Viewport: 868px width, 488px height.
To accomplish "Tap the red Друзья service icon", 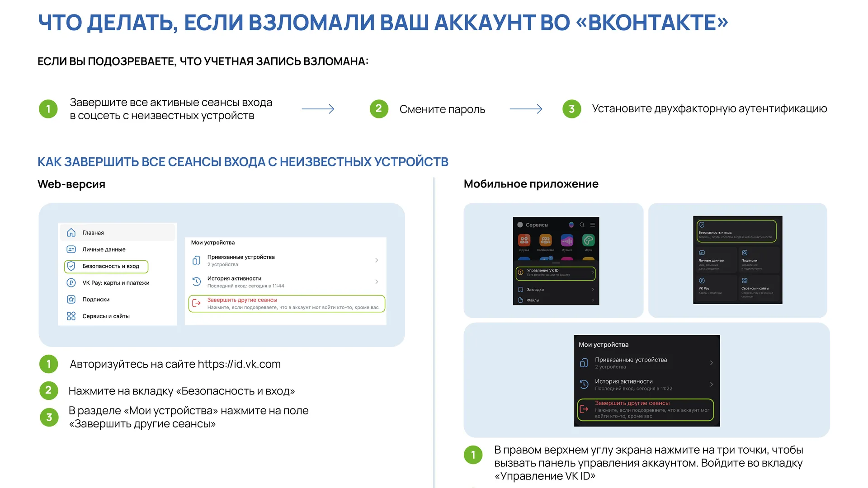I will (524, 240).
